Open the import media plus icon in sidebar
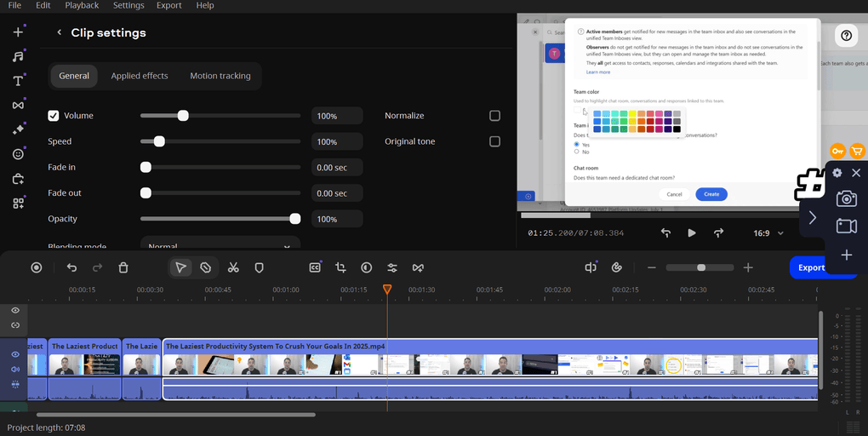This screenshot has height=436, width=868. coord(18,32)
